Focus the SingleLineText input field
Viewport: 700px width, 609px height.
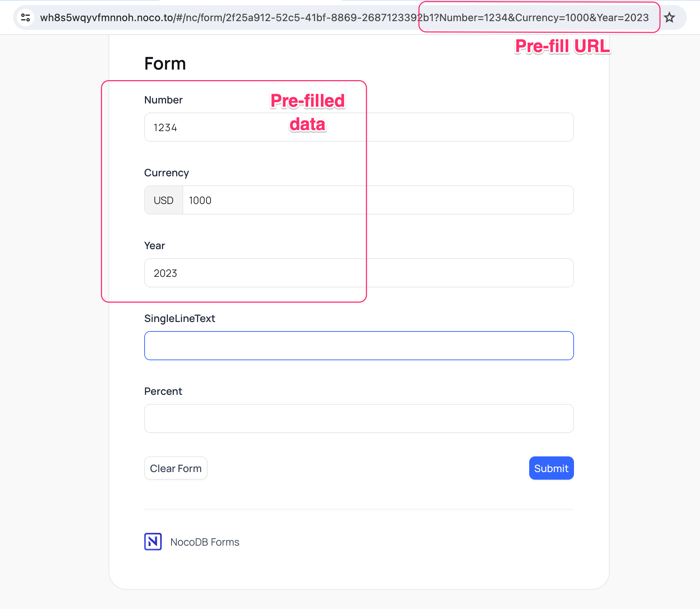coord(359,345)
